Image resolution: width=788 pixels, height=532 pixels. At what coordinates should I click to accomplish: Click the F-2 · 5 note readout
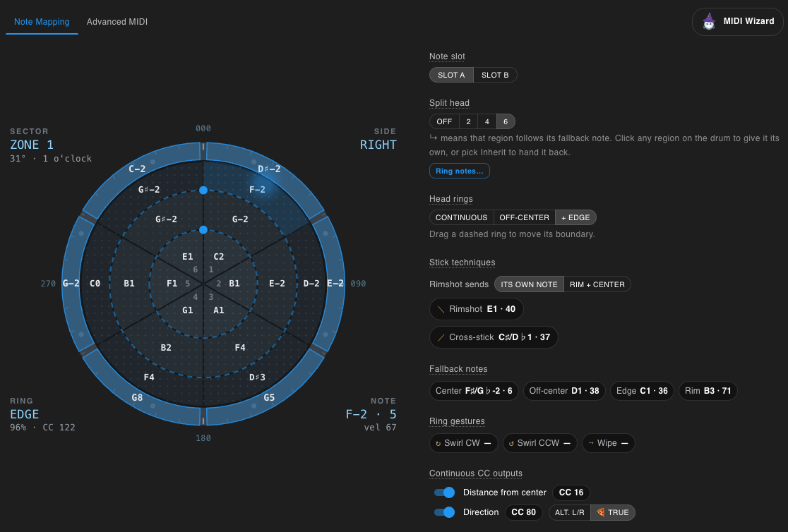pyautogui.click(x=371, y=414)
